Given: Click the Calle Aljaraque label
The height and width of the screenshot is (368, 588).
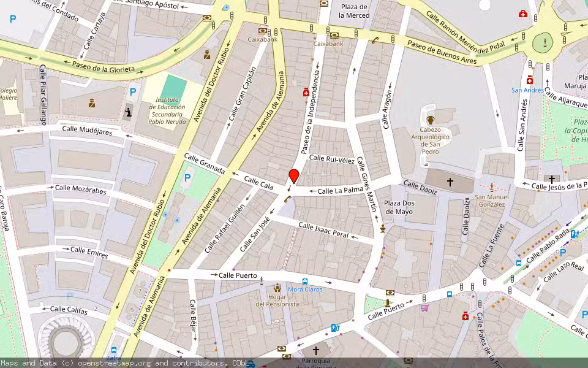Looking at the screenshot, I should tap(566, 98).
